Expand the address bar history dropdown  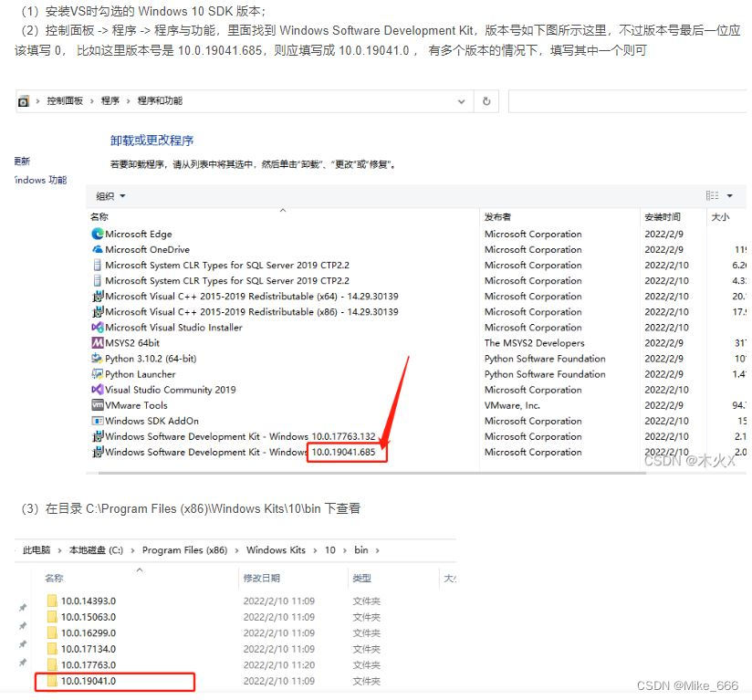(462, 101)
